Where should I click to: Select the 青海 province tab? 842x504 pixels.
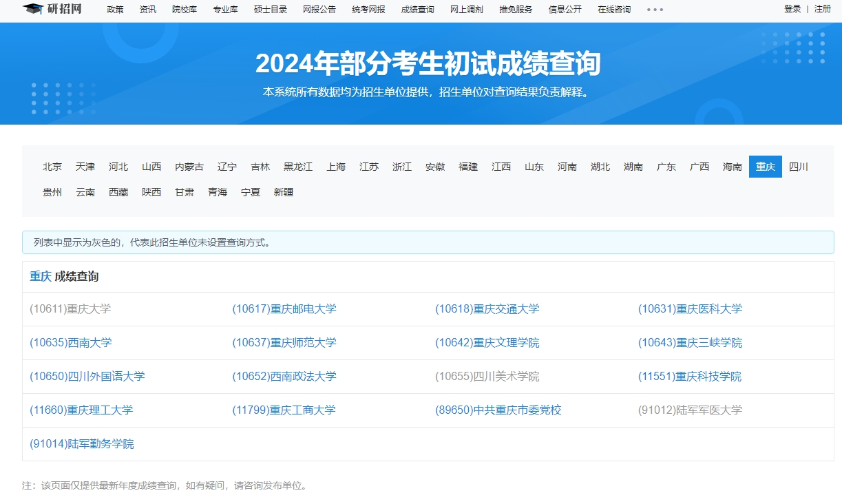(x=218, y=192)
